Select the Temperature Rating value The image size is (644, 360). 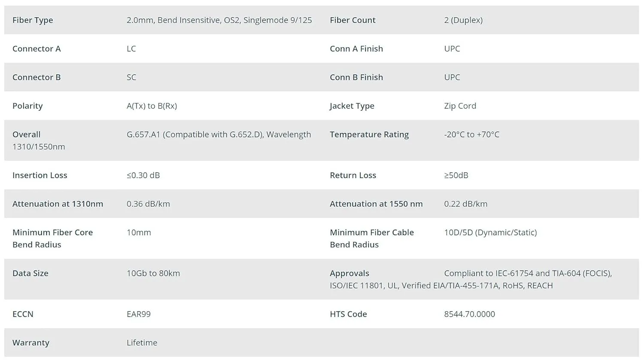click(x=472, y=134)
